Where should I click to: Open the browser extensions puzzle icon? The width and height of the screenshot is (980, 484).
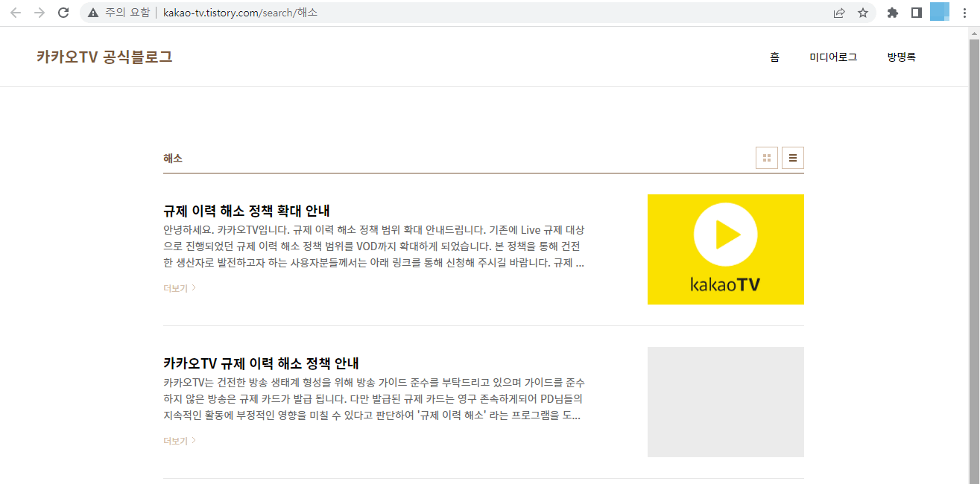tap(892, 12)
